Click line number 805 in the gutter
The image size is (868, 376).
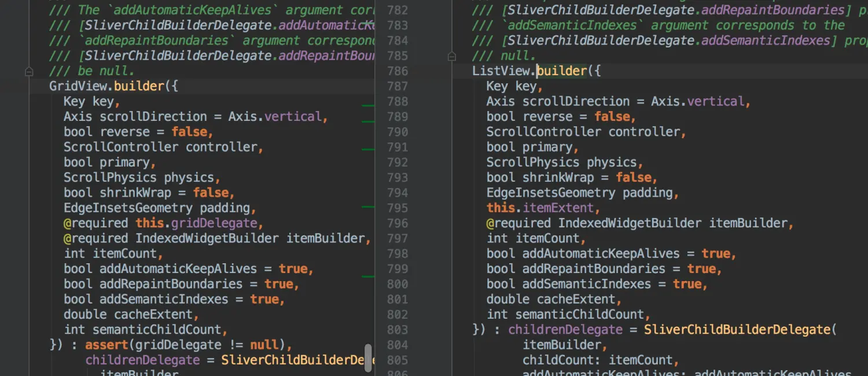click(x=397, y=360)
